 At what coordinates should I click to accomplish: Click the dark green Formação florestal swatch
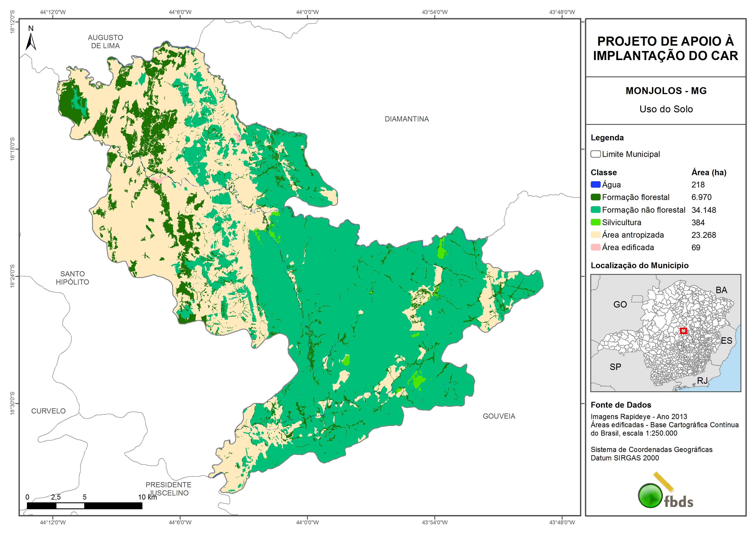tap(595, 197)
